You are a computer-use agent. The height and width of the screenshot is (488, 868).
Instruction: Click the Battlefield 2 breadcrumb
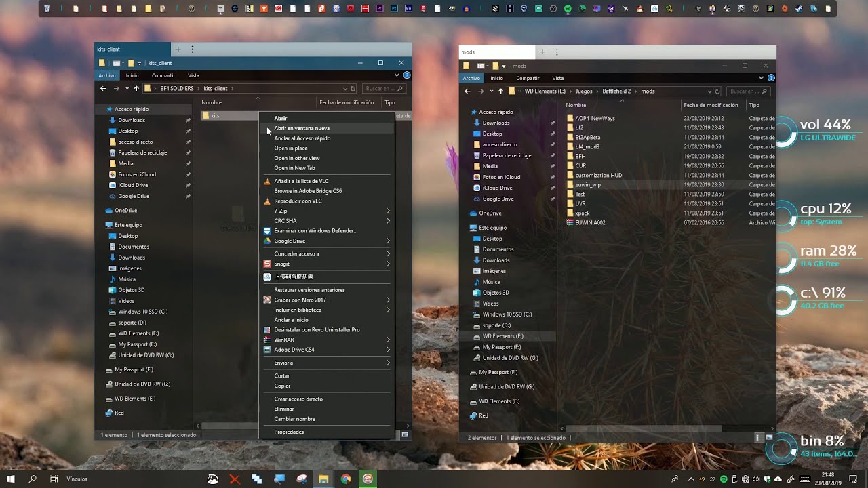pyautogui.click(x=616, y=91)
